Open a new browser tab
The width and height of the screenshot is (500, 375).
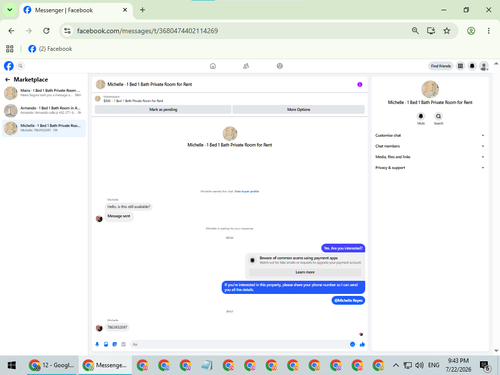(142, 10)
